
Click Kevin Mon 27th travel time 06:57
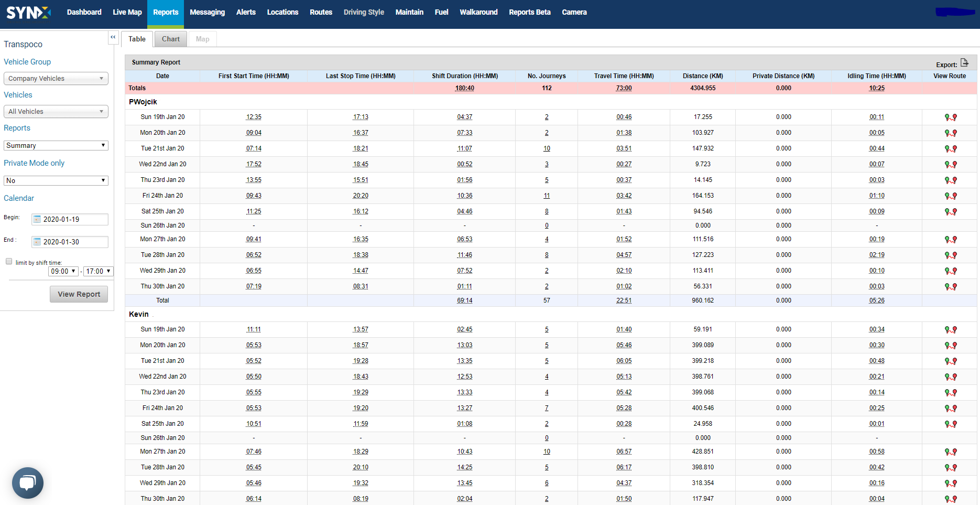pyautogui.click(x=624, y=452)
